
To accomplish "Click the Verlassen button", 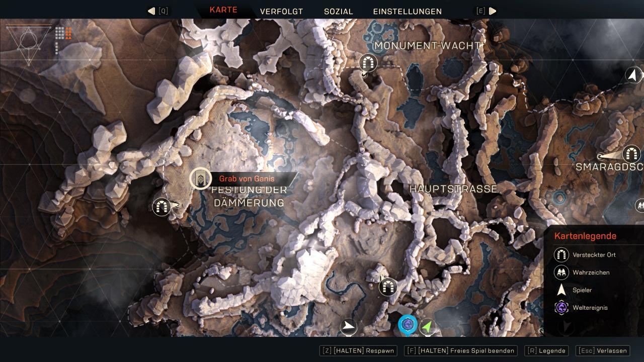I will (x=603, y=351).
